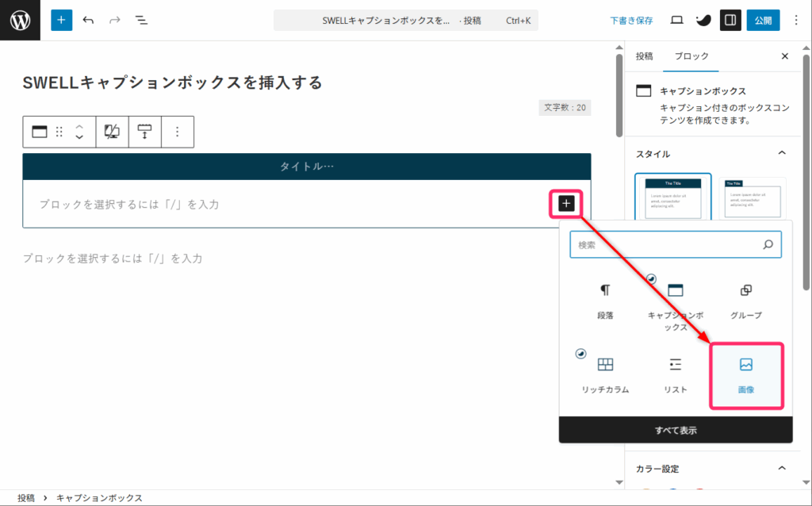Insert a 段落 paragraph block
Viewport: 812px width, 506px height.
(605, 301)
